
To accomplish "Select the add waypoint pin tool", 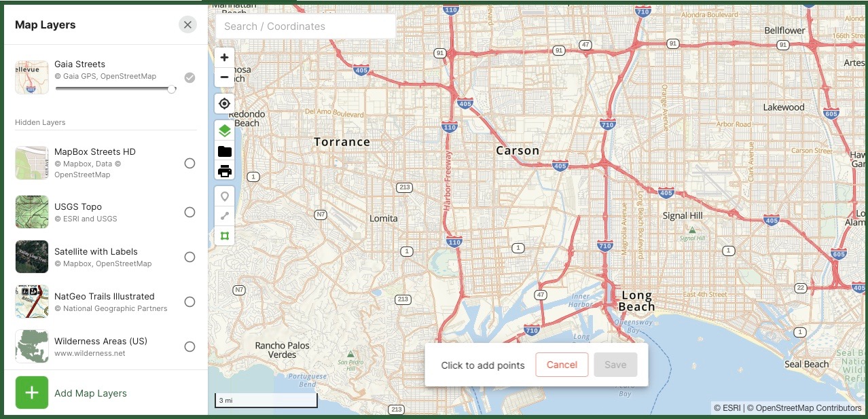I will [x=224, y=196].
